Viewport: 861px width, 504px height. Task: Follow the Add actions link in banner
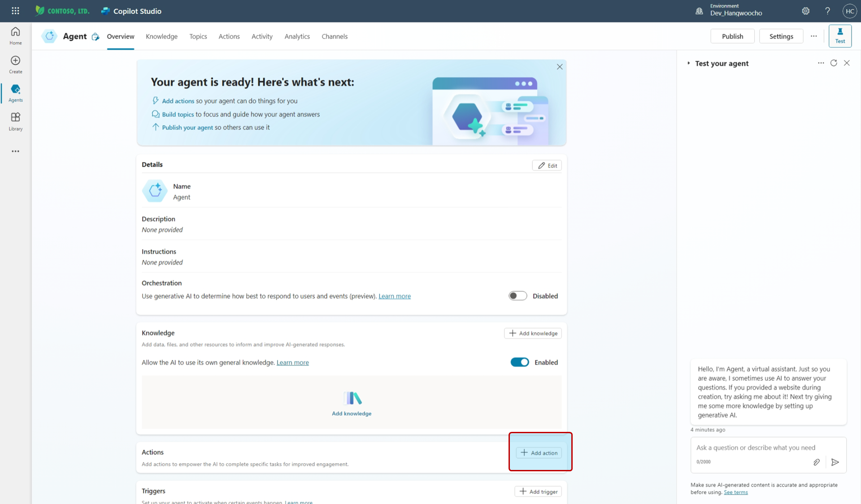tap(178, 101)
